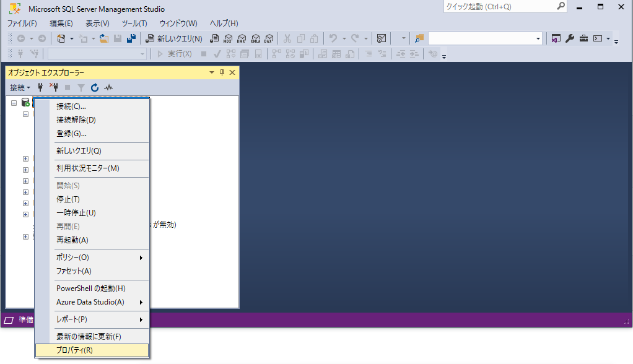
Task: Open the ウィンドウ(W) menu
Action: point(178,24)
